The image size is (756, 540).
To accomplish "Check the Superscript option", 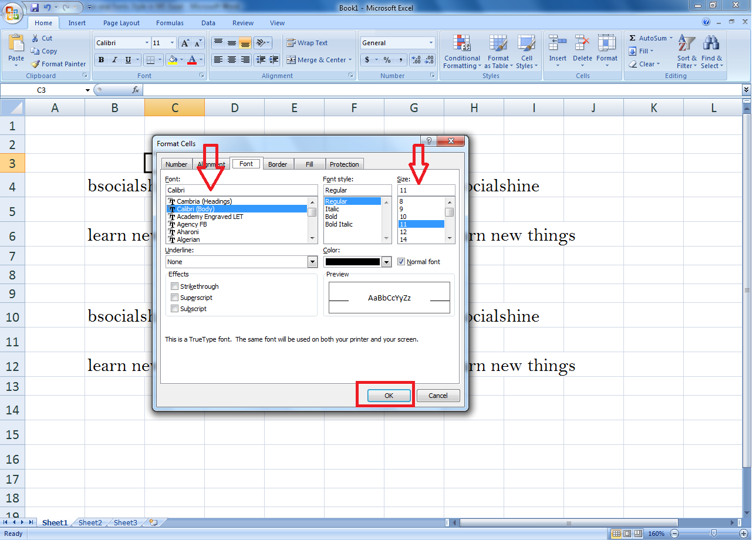I will 174,298.
